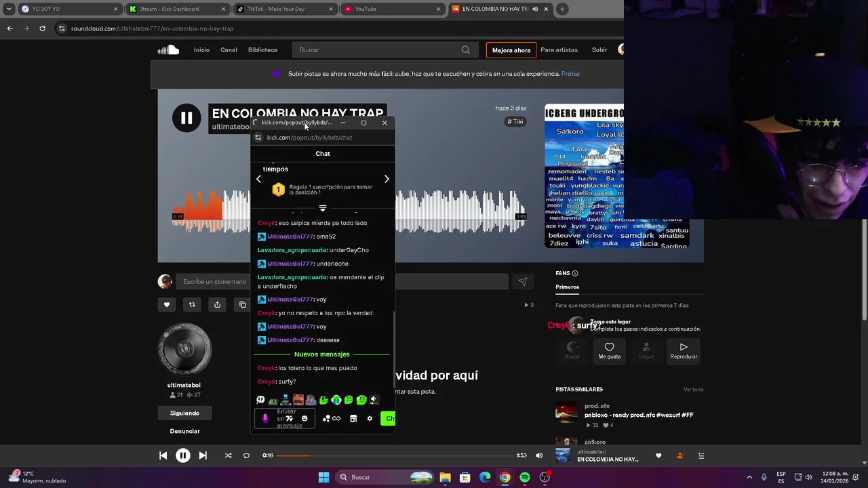868x488 pixels.
Task: Click the Nuevos mensajes divider in the Kick chat
Action: tap(322, 354)
